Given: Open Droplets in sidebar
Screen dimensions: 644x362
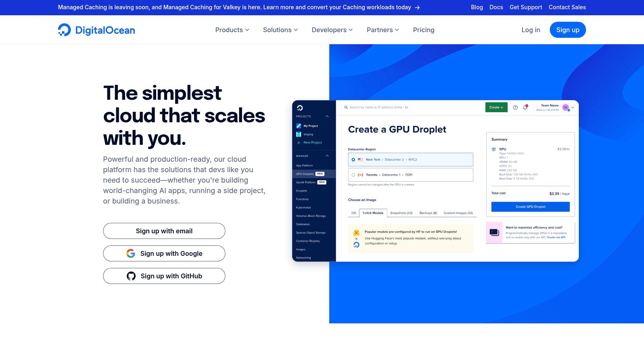Looking at the screenshot, I should [x=301, y=191].
